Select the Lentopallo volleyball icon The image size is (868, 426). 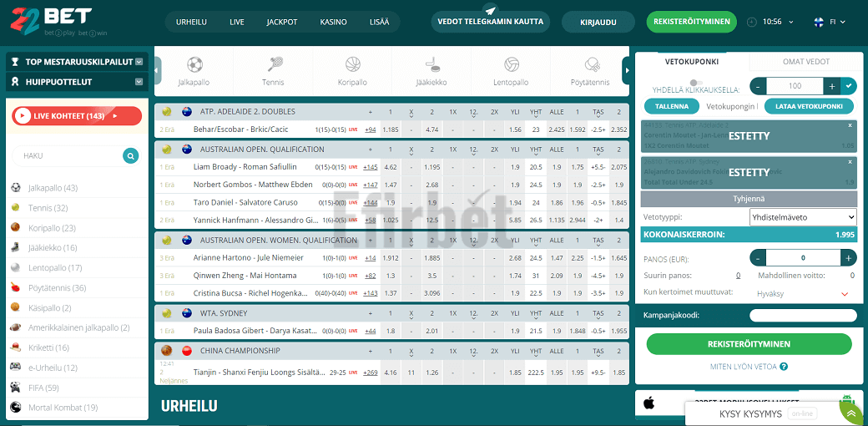[511, 65]
